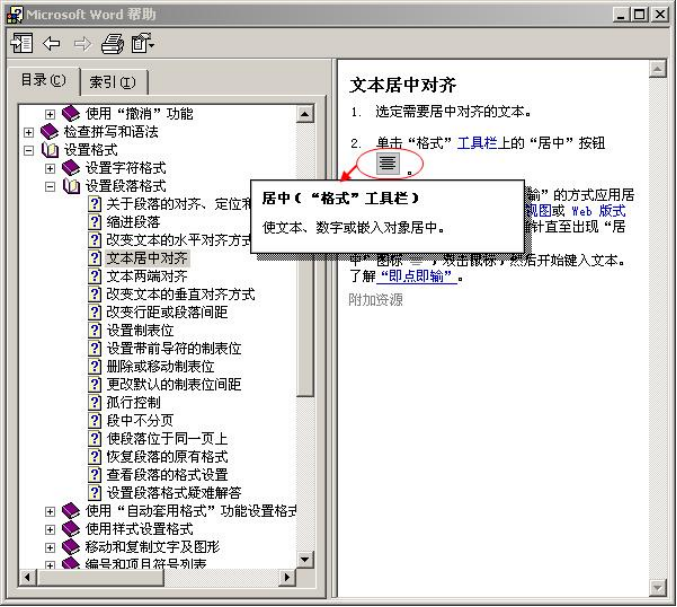Screen dimensions: 677x607
Task: Open the 设置制表位 topic
Action: pos(140,330)
